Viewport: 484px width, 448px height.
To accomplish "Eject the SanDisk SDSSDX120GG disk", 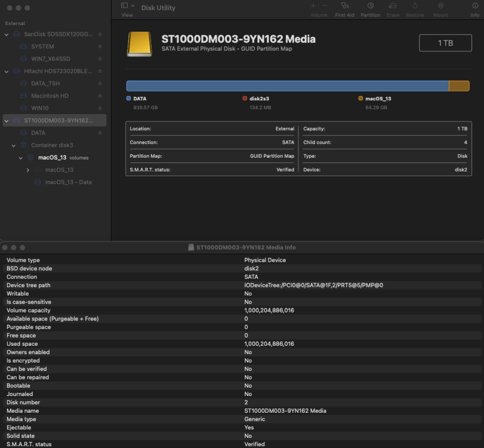I will click(x=100, y=34).
